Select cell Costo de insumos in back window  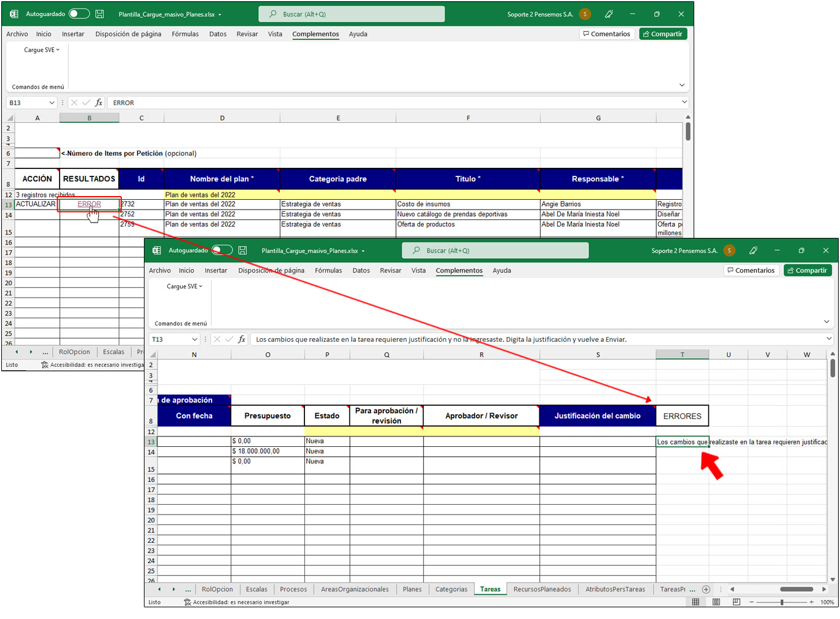(467, 204)
